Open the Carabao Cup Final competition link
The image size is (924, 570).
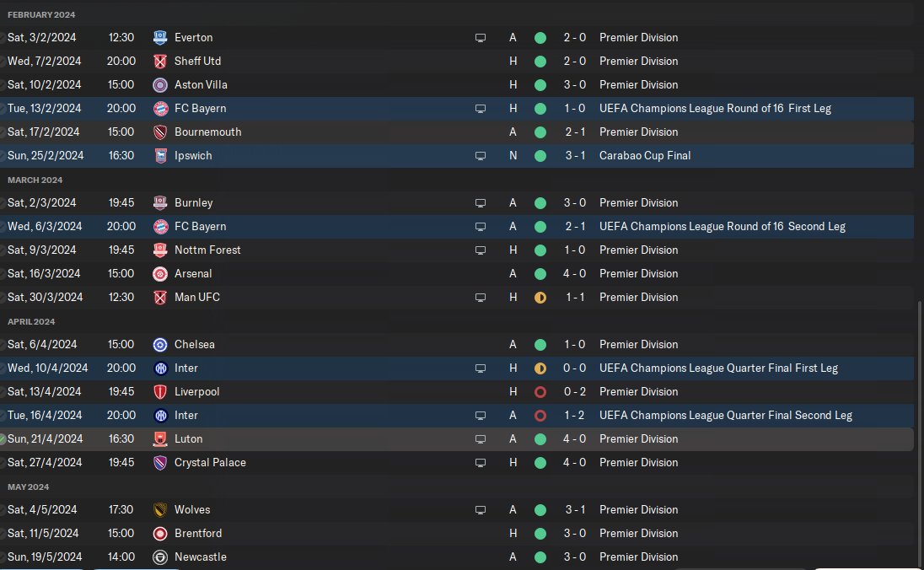click(x=645, y=156)
